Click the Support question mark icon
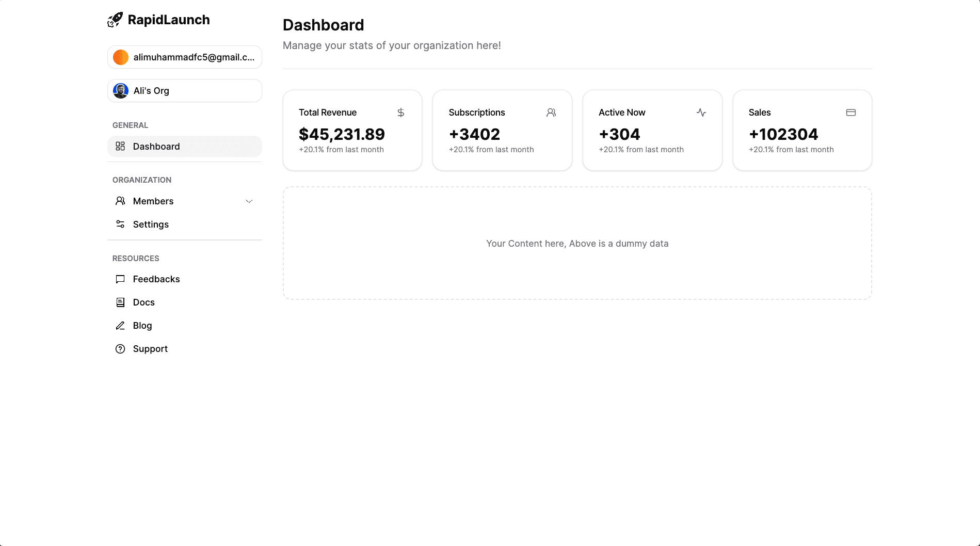Screen dimensions: 980x546 [120, 348]
